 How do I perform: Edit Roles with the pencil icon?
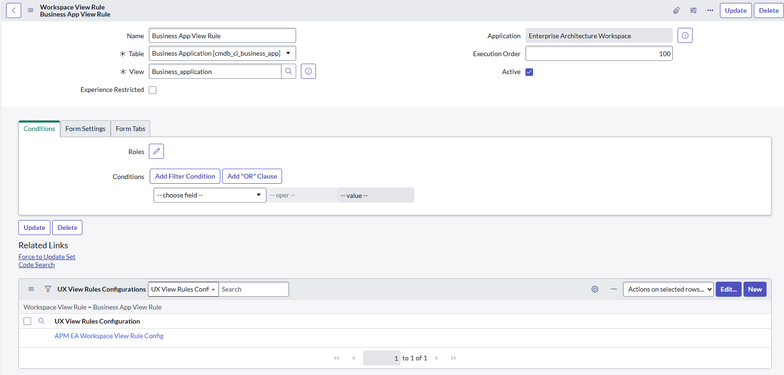[156, 151]
